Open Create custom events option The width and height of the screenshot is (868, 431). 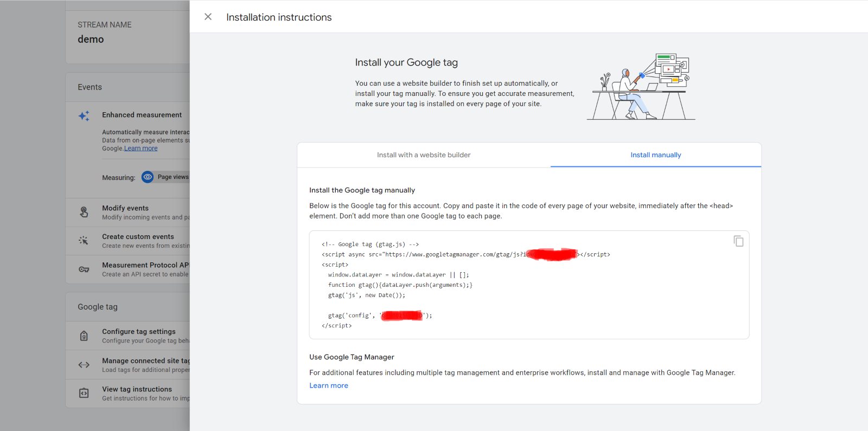128,241
